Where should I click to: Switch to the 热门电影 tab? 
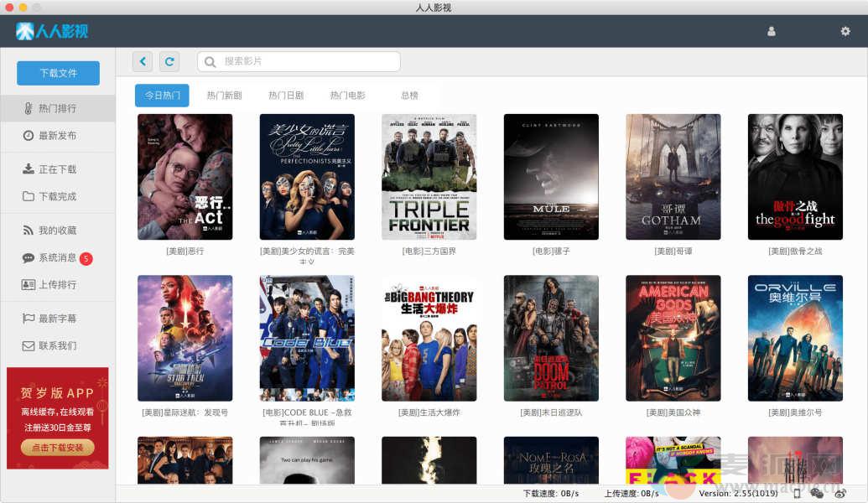tap(347, 96)
